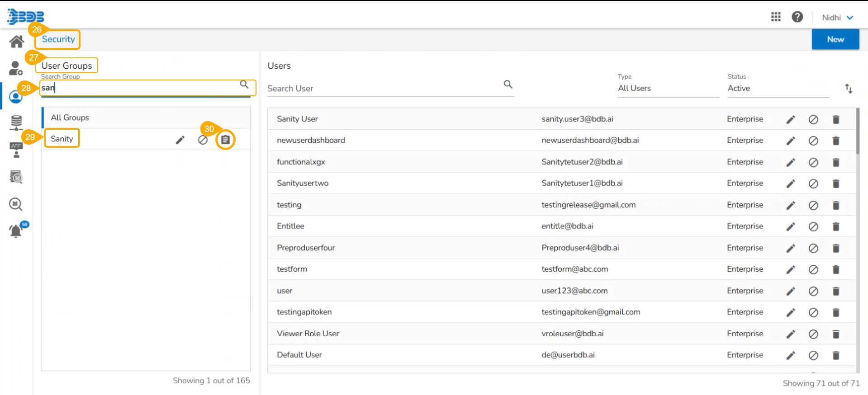Click the sort arrows icon above users
The image size is (868, 395).
(x=848, y=89)
